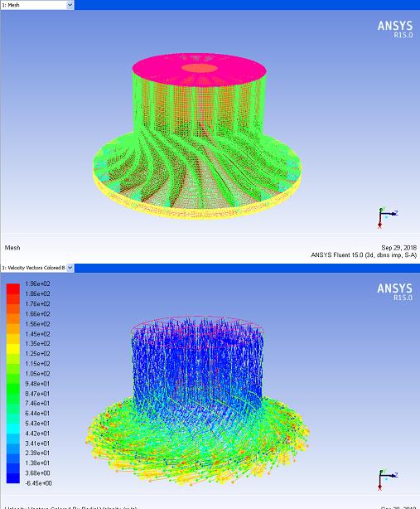This screenshot has height=509, width=420.
Task: Click the coordinate axis triad in the Velocity Vectors view
Action: coord(387,479)
